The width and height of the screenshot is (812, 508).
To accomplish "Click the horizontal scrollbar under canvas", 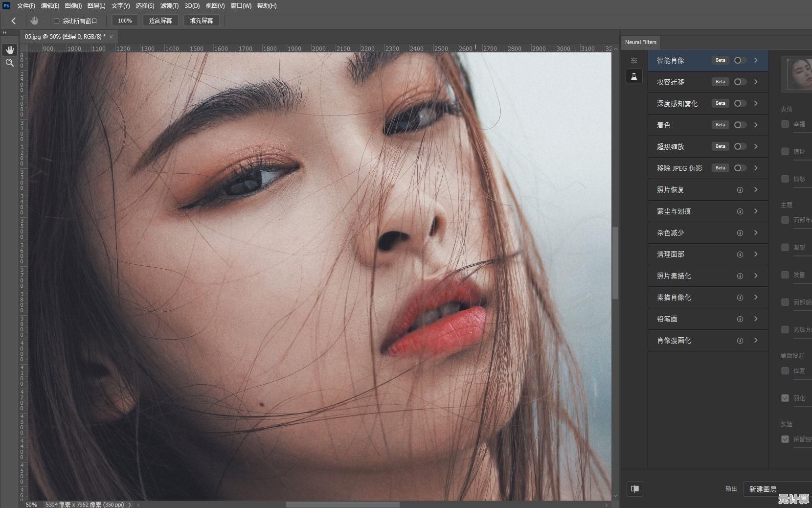I will coord(342,505).
